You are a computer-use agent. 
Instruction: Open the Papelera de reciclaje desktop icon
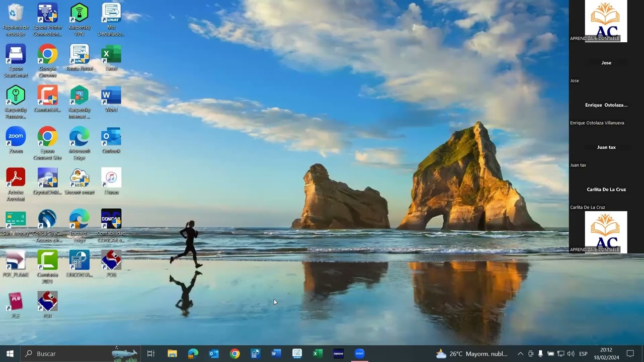click(16, 19)
